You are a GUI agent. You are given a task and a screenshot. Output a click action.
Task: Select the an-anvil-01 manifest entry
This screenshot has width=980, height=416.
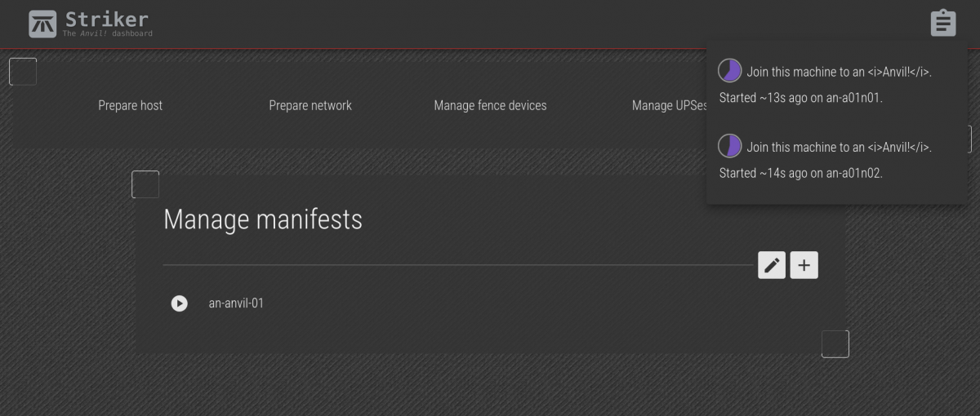coord(236,303)
